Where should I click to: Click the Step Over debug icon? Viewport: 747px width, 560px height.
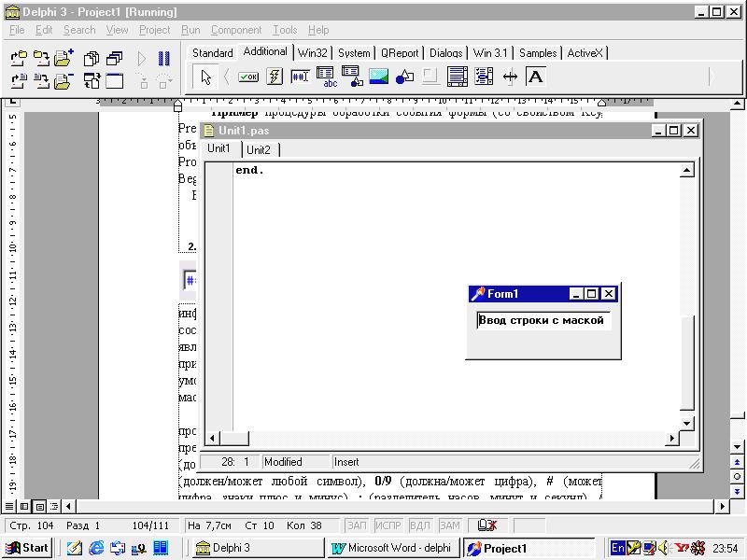(x=164, y=81)
